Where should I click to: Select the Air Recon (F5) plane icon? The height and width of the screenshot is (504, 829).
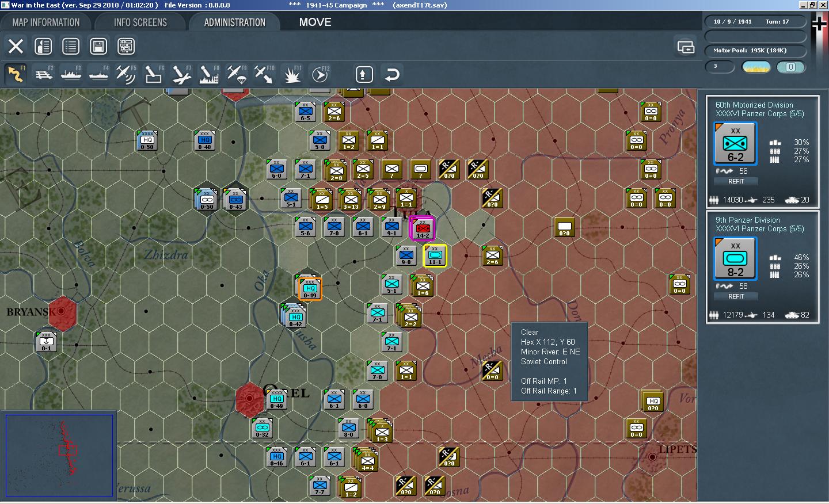(x=126, y=74)
